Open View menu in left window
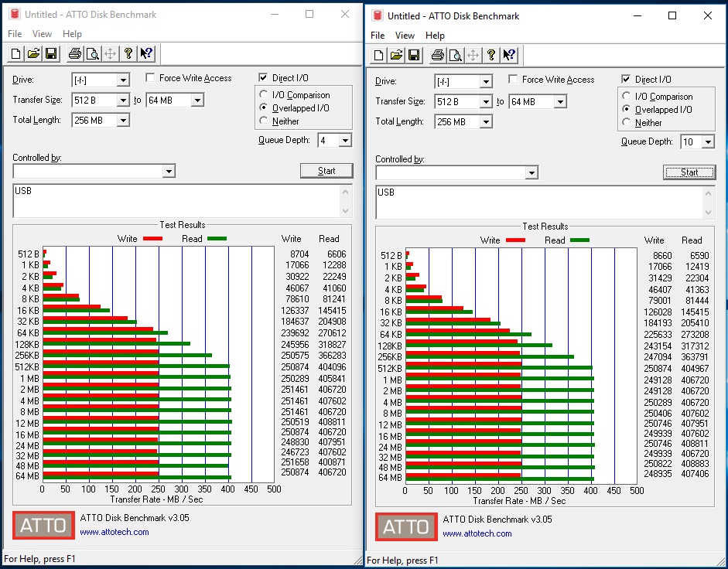The image size is (728, 569). pyautogui.click(x=42, y=33)
